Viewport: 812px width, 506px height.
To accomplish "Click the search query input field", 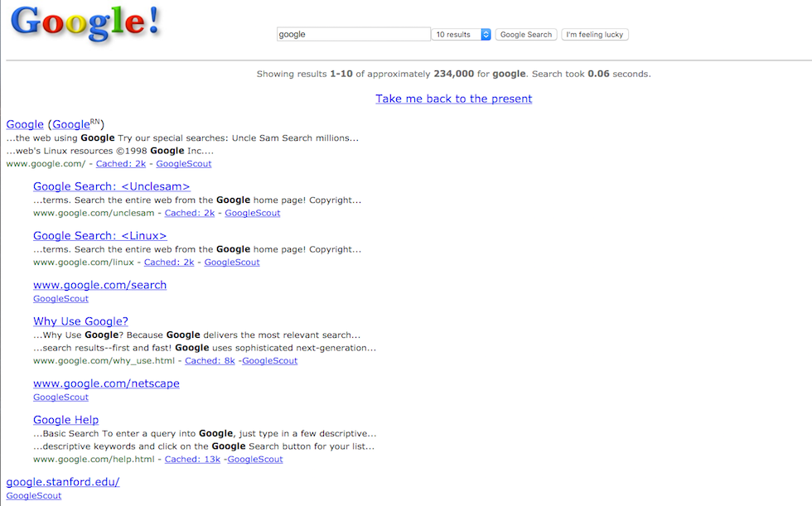I will (x=353, y=35).
